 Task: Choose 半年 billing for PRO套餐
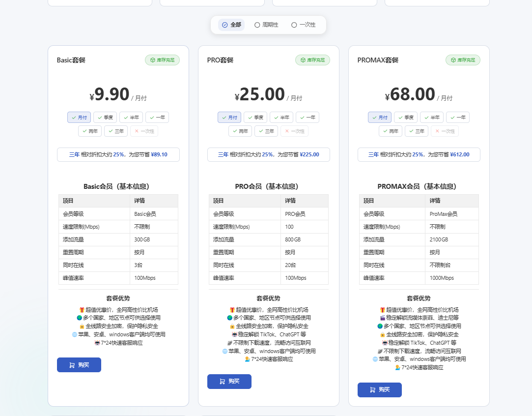281,118
